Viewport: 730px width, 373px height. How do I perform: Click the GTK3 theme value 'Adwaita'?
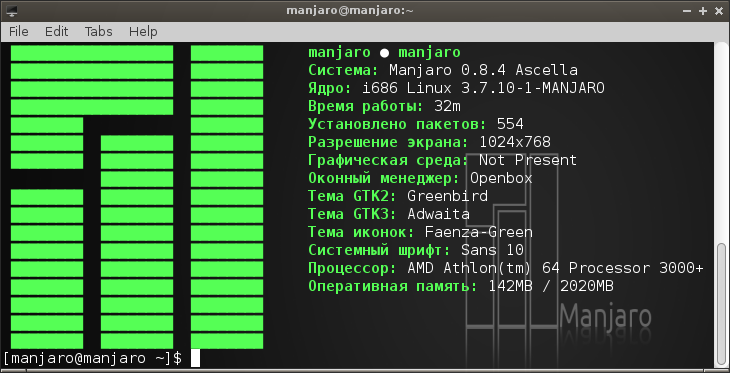point(439,214)
